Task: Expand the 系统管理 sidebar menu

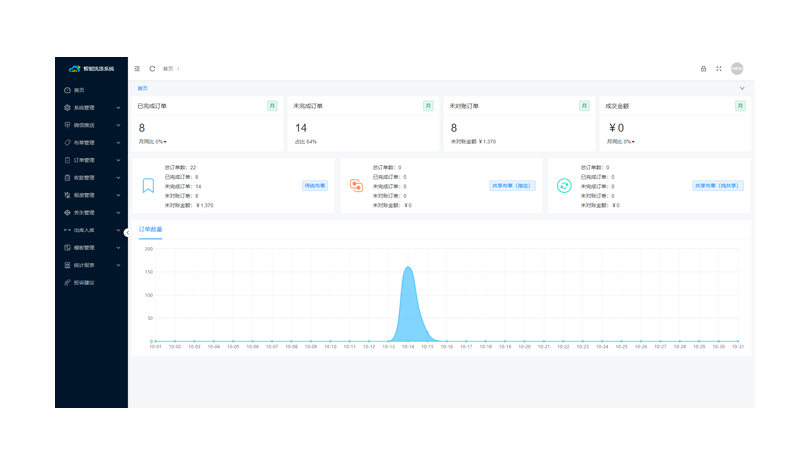Action: tap(91, 107)
